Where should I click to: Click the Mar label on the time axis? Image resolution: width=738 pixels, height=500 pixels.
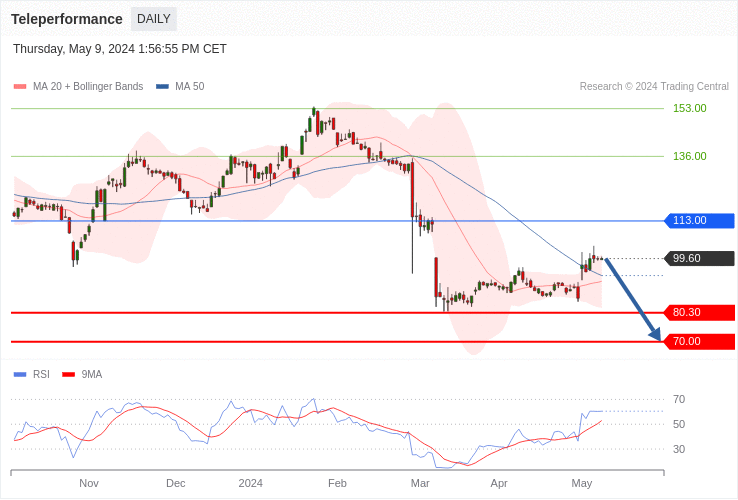click(420, 483)
